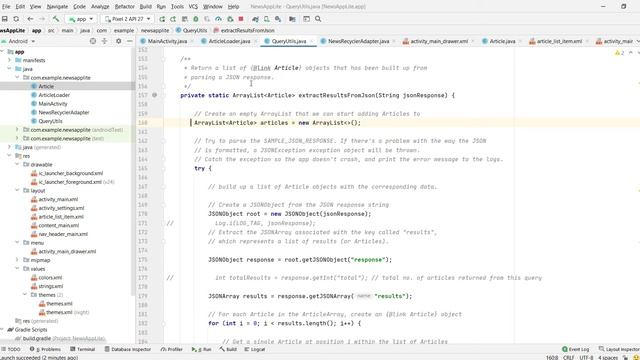Select the ArticleLoader class in tree
Image resolution: width=640 pixels, height=360 pixels.
(54, 95)
